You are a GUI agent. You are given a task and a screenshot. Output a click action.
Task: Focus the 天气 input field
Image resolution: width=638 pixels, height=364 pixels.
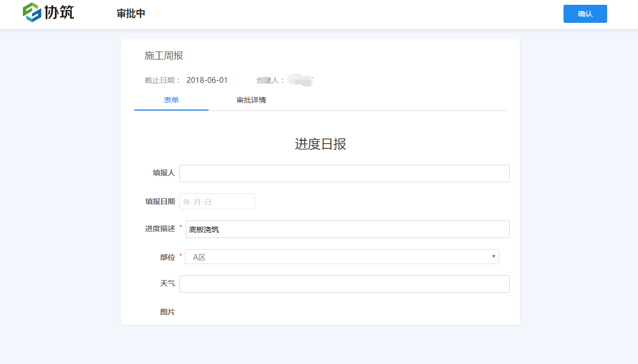coord(344,284)
